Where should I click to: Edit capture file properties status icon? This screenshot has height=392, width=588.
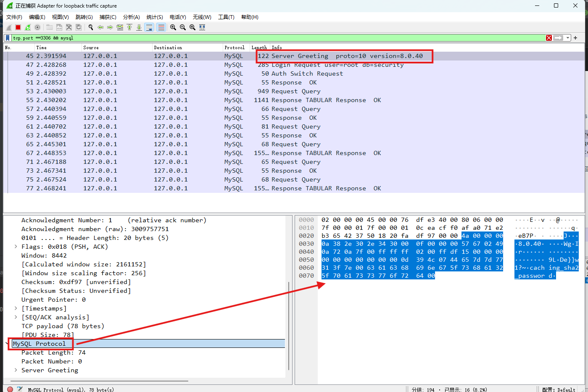click(x=20, y=389)
